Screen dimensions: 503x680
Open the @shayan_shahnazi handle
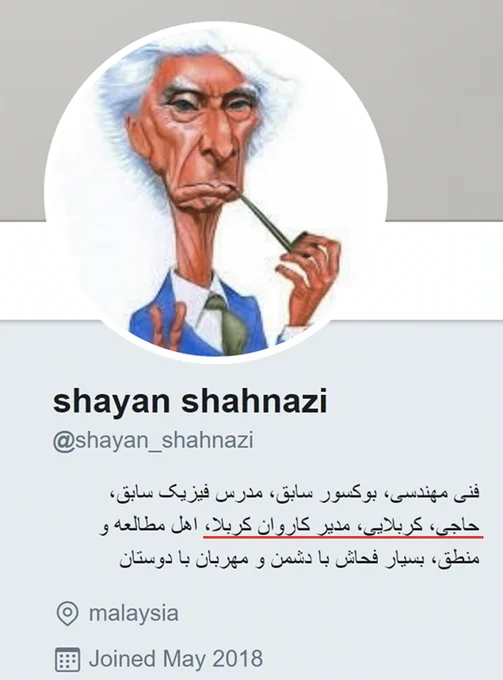(153, 441)
